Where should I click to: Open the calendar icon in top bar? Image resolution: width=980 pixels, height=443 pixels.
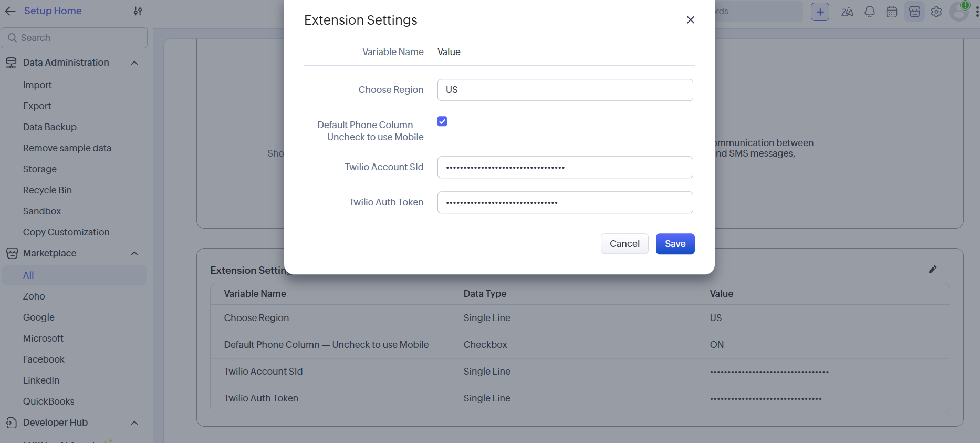tap(892, 12)
